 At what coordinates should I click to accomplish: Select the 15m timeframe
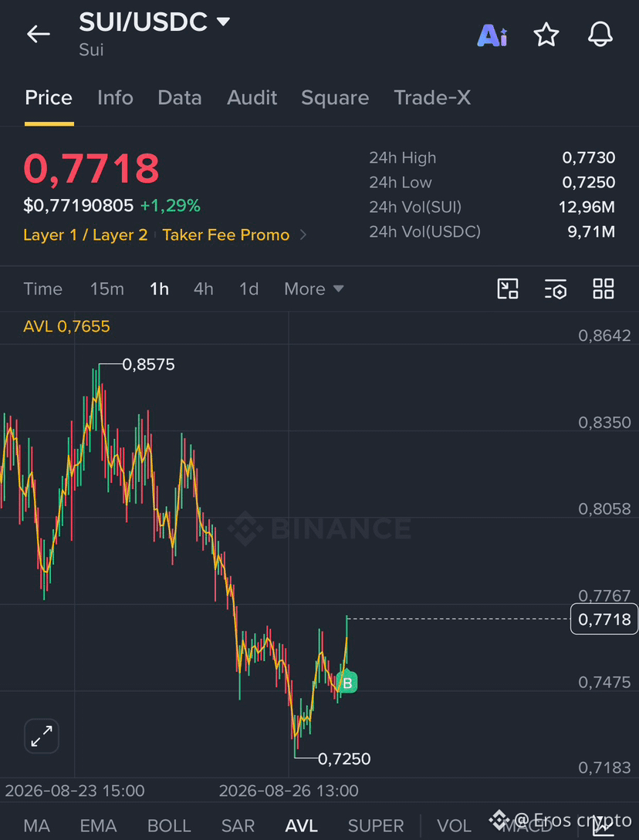tap(107, 289)
